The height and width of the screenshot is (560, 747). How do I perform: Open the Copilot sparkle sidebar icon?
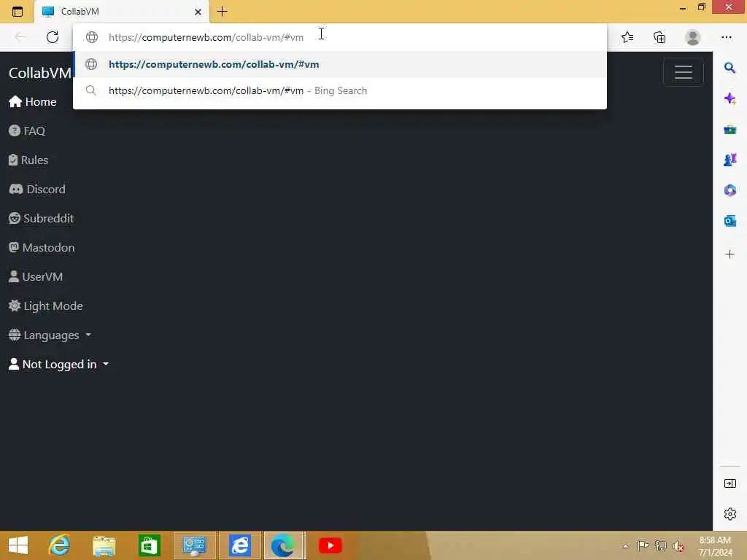[x=729, y=98]
